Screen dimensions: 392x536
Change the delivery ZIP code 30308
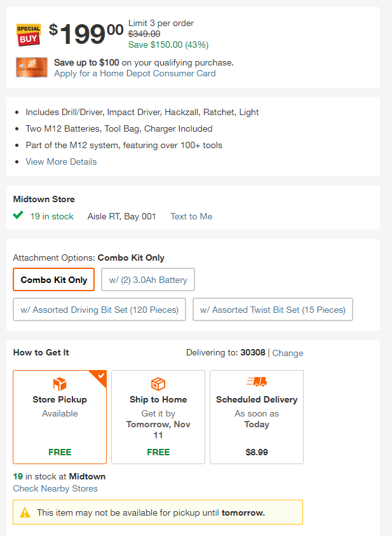tap(288, 353)
